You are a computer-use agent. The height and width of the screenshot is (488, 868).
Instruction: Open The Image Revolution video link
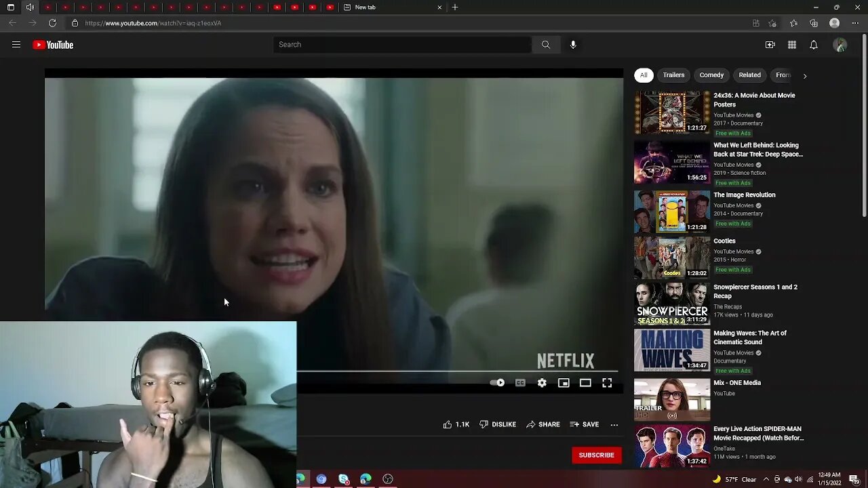pos(745,195)
